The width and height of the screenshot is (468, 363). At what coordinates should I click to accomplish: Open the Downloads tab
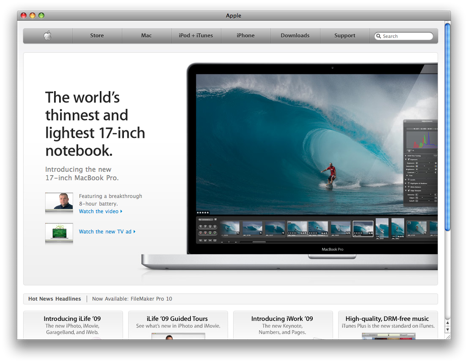[295, 35]
